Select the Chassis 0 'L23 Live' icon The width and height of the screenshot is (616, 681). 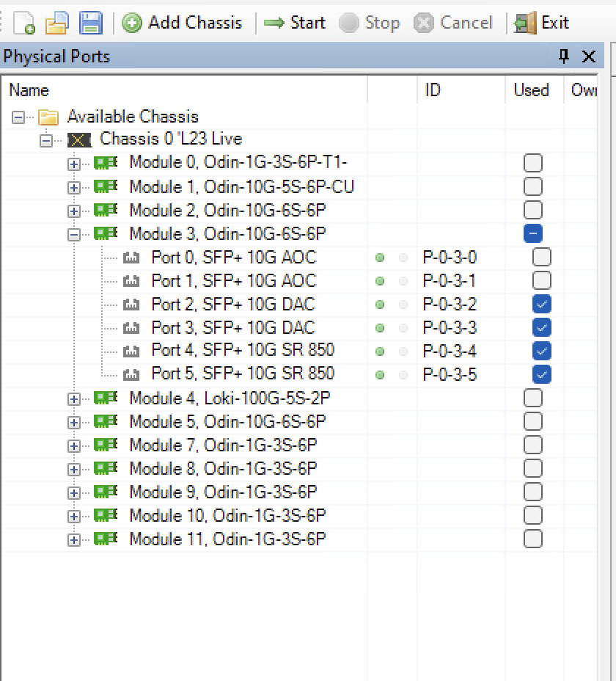(79, 139)
